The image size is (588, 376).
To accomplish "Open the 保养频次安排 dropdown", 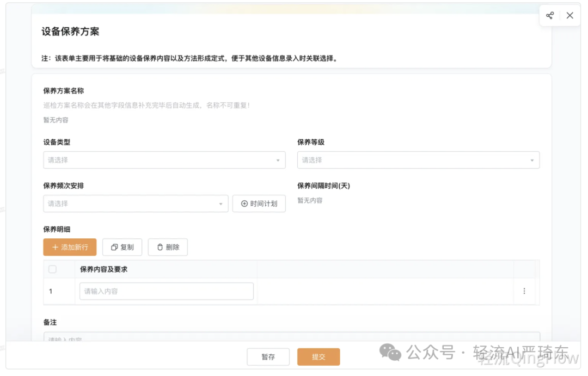I will [x=136, y=203].
